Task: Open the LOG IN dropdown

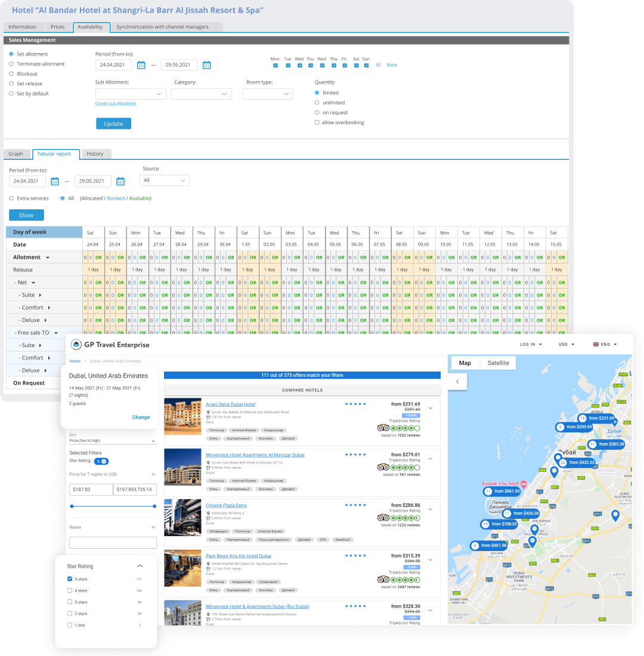Action: 531,344
